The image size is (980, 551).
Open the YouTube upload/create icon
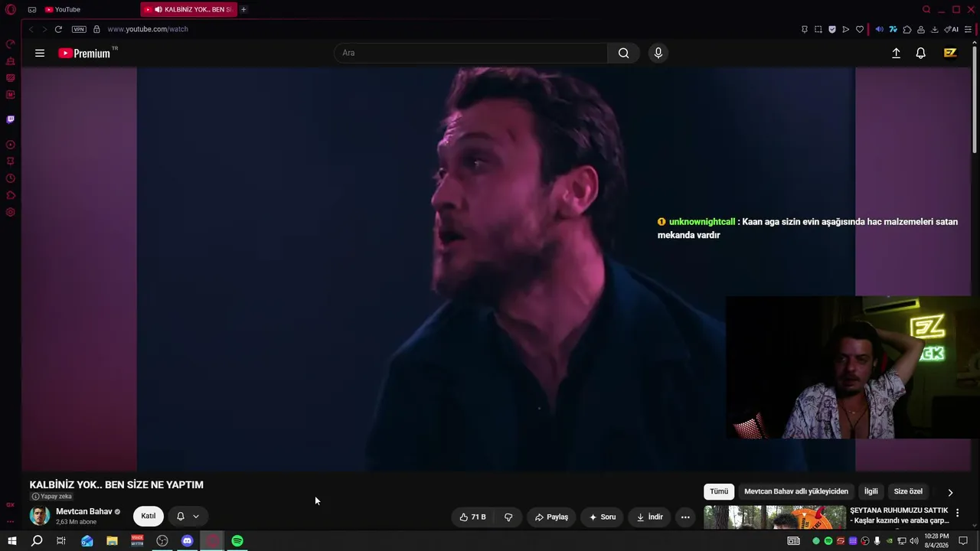[x=896, y=53]
